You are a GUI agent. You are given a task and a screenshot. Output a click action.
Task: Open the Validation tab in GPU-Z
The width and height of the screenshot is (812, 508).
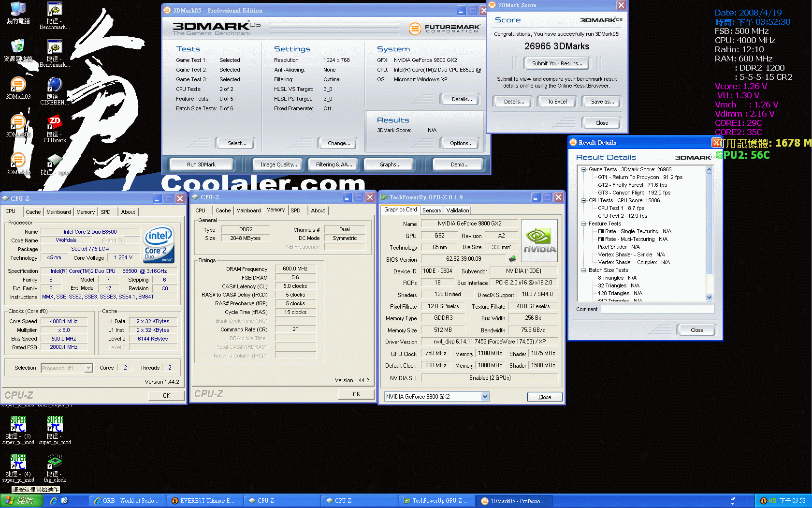pyautogui.click(x=457, y=210)
